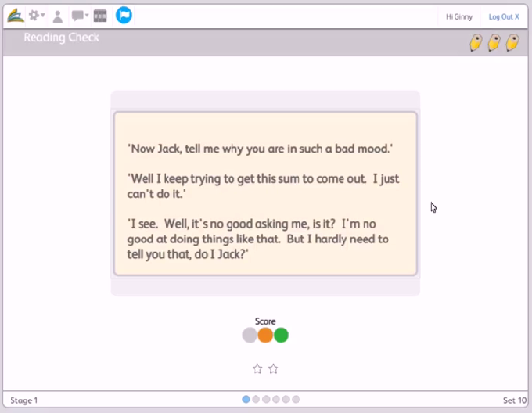Click the Stage 1 label
This screenshot has width=532, height=413.
[23, 400]
